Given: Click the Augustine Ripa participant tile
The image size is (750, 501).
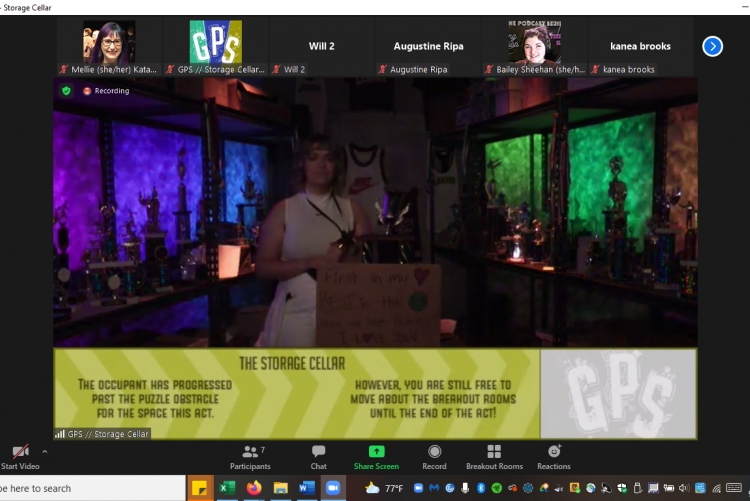Looking at the screenshot, I should coord(427,46).
